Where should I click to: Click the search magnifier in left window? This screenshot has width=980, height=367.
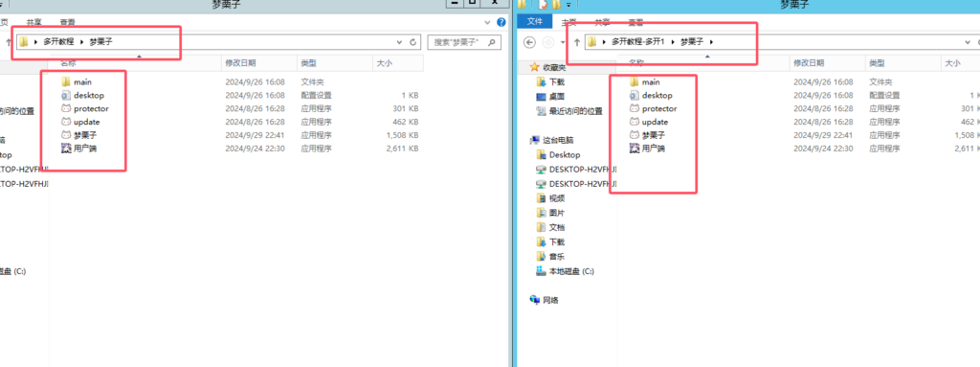(492, 42)
